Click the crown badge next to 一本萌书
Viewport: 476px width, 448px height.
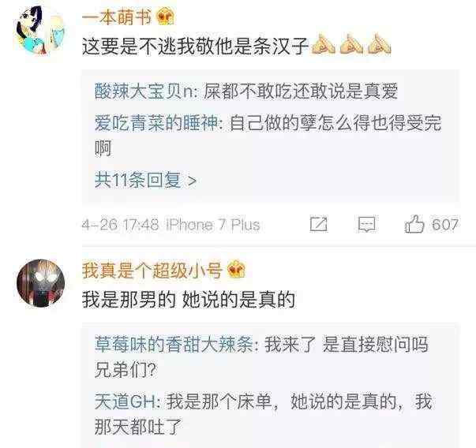(x=166, y=17)
